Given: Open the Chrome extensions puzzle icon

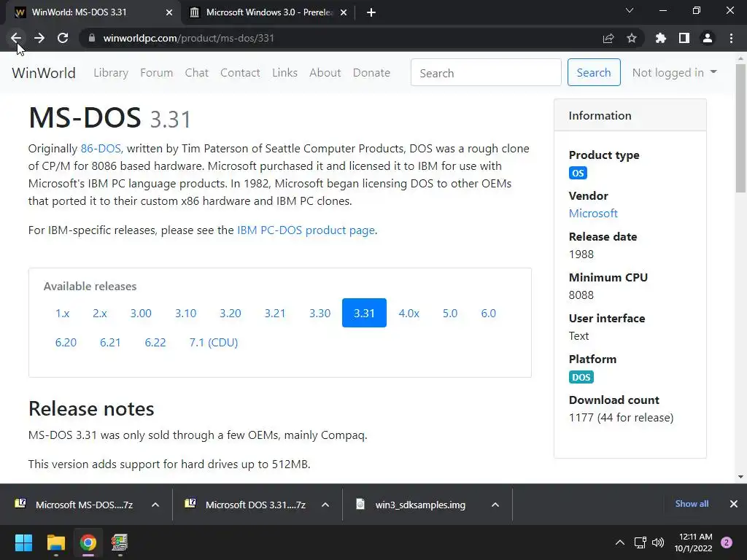Looking at the screenshot, I should 661,38.
